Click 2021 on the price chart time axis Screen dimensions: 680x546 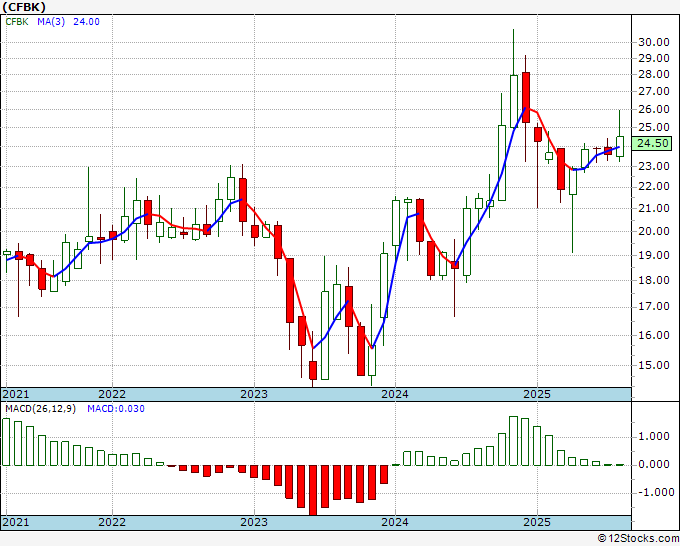[x=16, y=394]
